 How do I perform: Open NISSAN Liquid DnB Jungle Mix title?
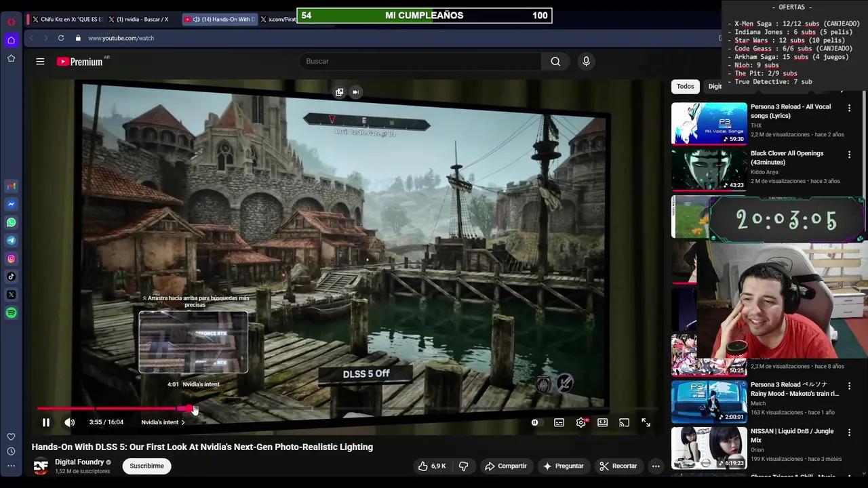coord(792,436)
